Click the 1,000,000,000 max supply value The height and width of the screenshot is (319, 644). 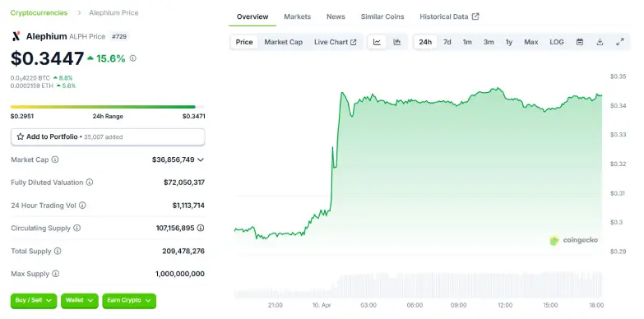click(180, 274)
